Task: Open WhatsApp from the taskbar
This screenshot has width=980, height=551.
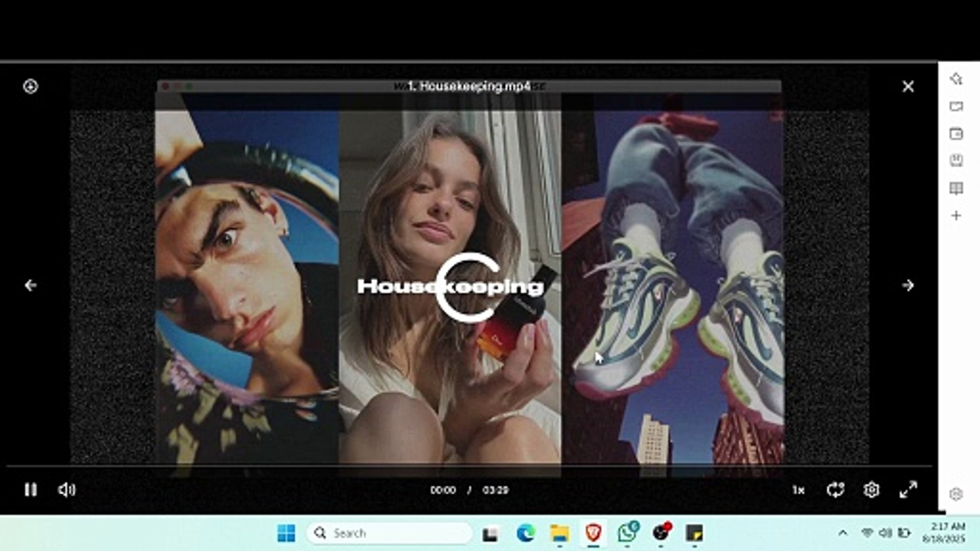Action: (x=627, y=533)
